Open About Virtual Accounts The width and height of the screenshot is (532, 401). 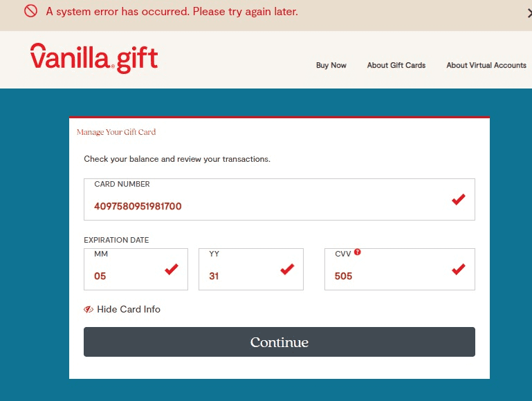click(486, 65)
